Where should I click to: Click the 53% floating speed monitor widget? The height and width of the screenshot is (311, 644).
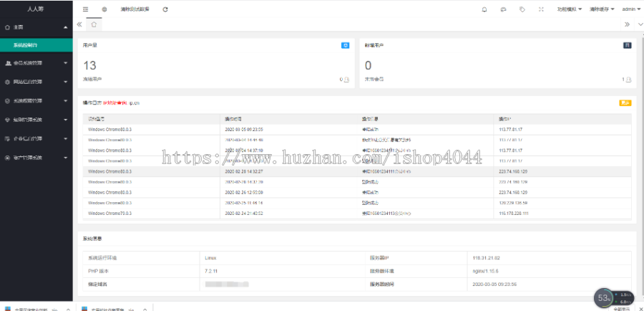(x=614, y=297)
